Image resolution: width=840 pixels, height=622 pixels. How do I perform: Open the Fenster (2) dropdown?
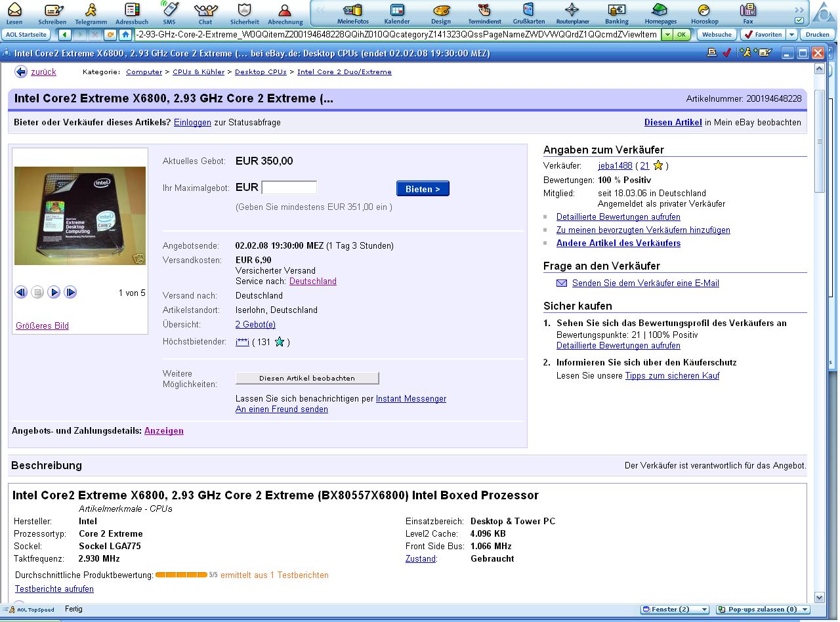pyautogui.click(x=675, y=610)
